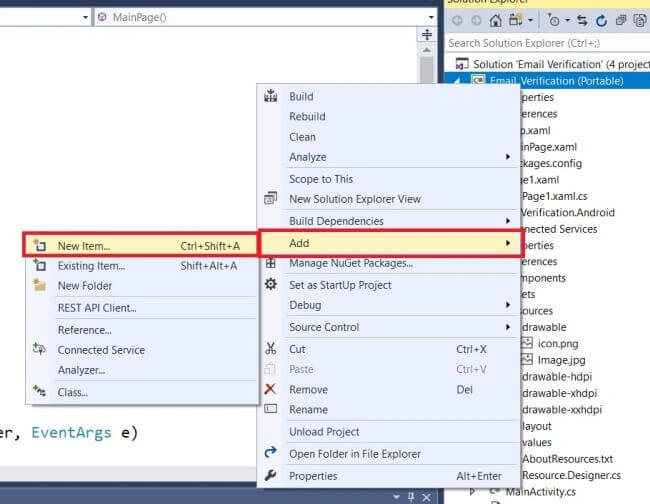Expand the Analyze submenu
Screen dimensions: 650x504
pyautogui.click(x=508, y=157)
